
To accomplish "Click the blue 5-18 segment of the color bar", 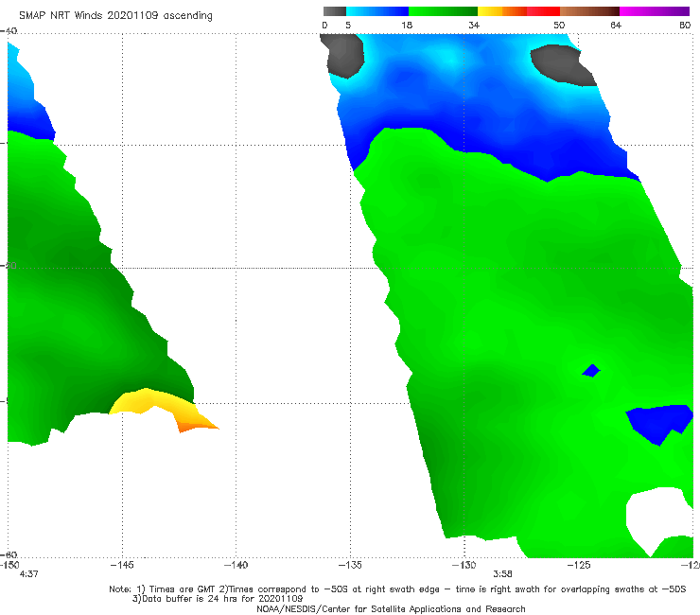I will [377, 11].
